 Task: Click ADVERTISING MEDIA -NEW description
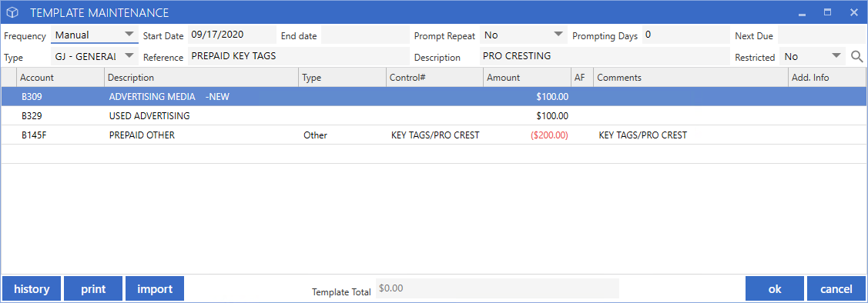click(x=202, y=97)
